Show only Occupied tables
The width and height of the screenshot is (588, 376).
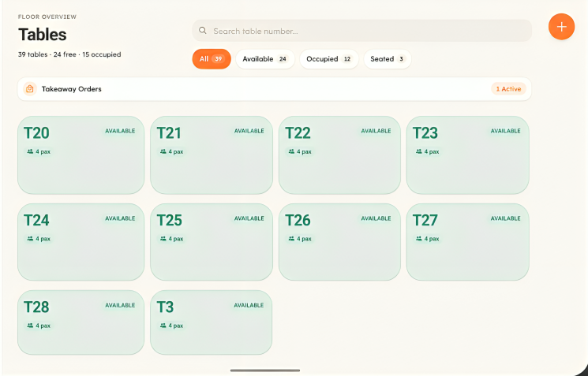pos(329,59)
